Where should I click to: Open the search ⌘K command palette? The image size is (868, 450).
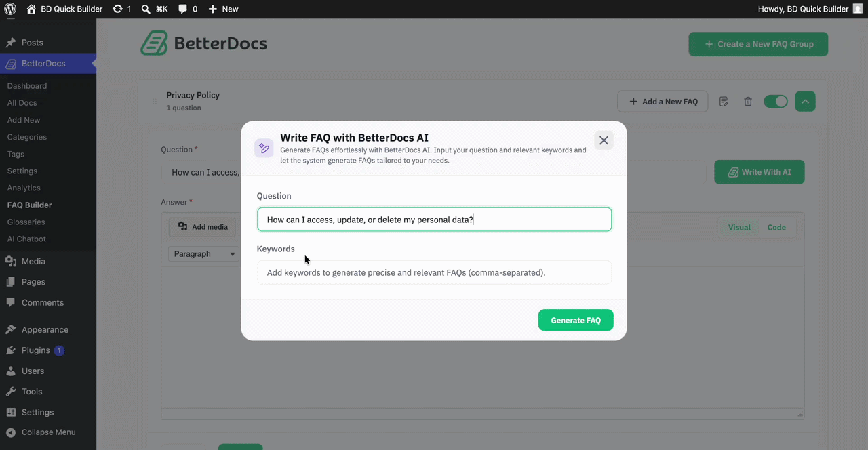click(x=154, y=9)
